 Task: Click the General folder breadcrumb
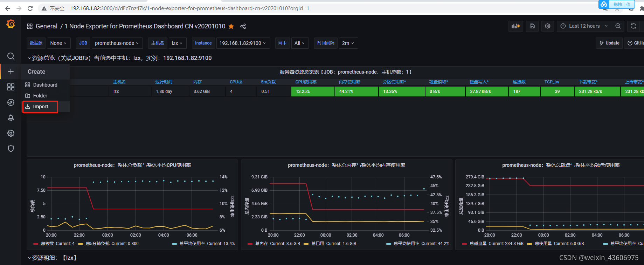click(x=47, y=26)
